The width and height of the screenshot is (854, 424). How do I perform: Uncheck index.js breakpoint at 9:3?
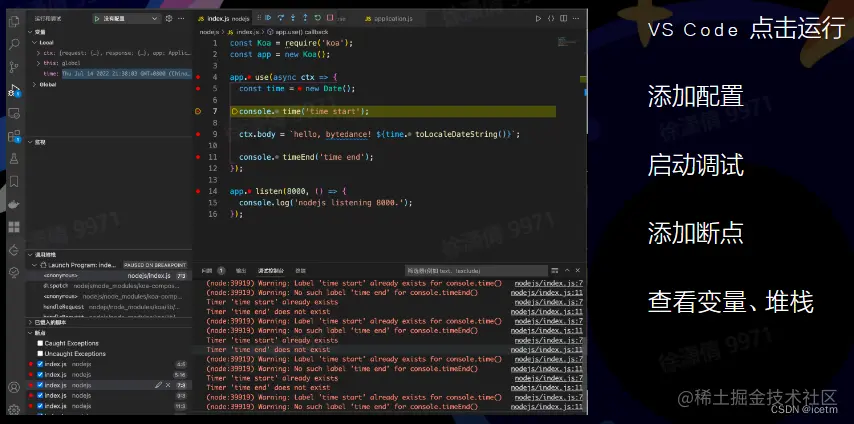tap(40, 396)
